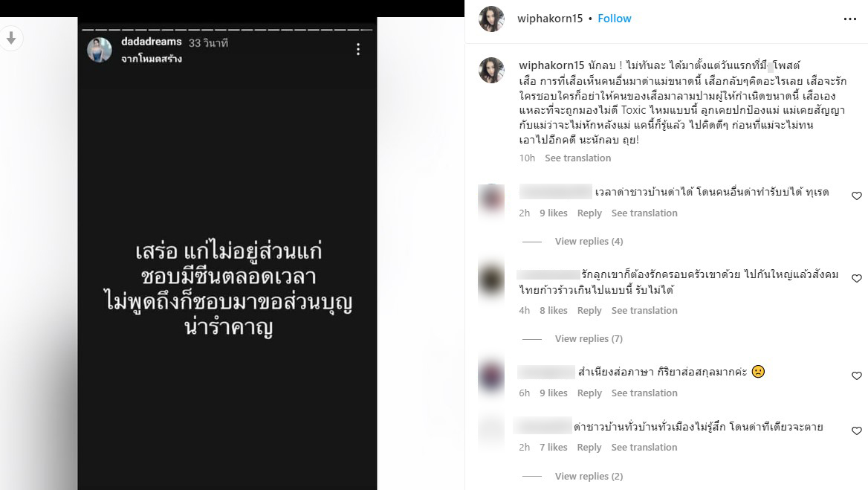The image size is (868, 490).
Task: Click See translation under the caption
Action: click(x=577, y=158)
